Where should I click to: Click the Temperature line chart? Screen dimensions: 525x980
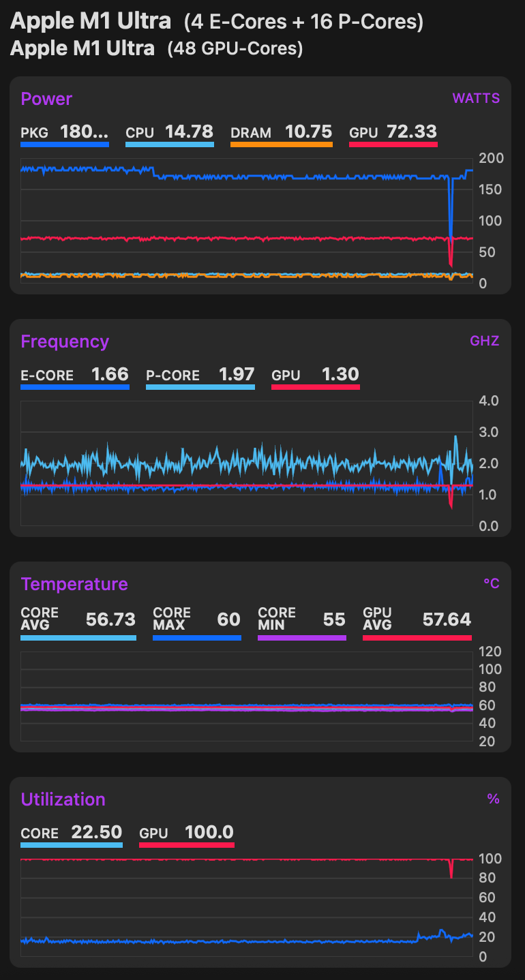(247, 696)
